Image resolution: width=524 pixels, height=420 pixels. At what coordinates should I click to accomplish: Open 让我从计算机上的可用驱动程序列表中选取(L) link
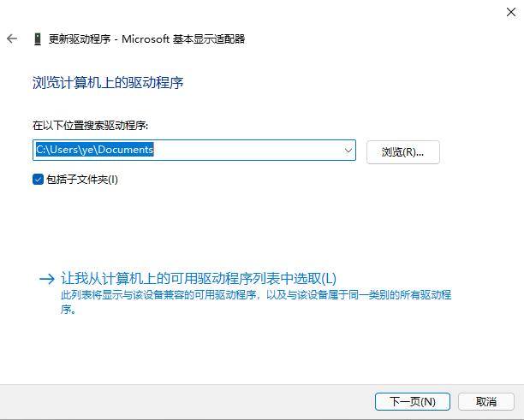199,279
